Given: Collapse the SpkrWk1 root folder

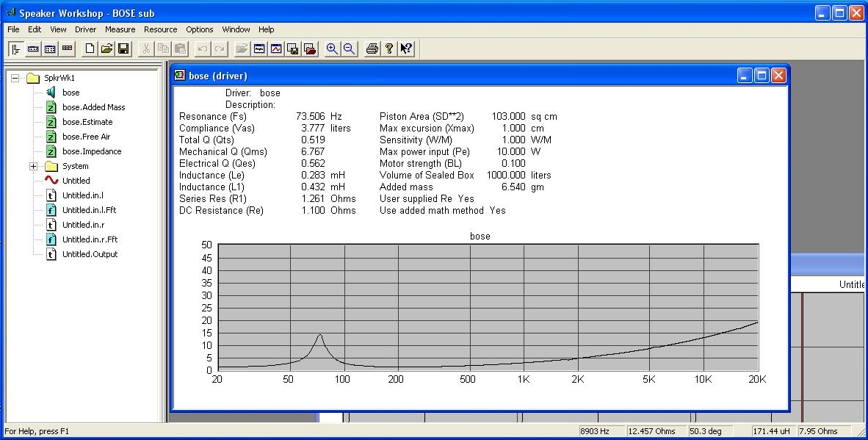Looking at the screenshot, I should point(15,78).
